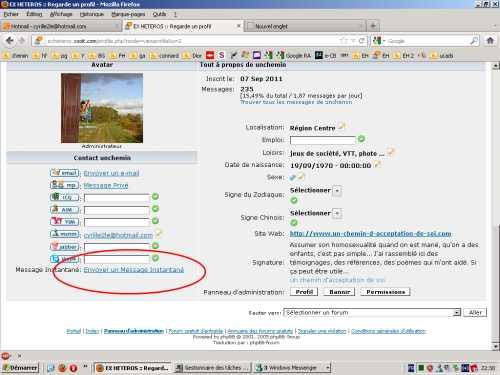Open the search engine chooser dropdown arrow
The width and height of the screenshot is (500, 375).
point(384,41)
